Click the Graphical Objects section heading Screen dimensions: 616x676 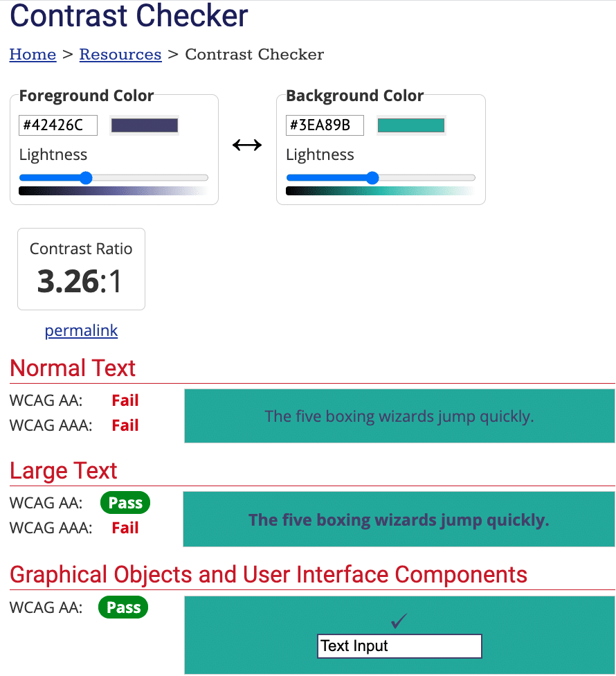click(266, 574)
